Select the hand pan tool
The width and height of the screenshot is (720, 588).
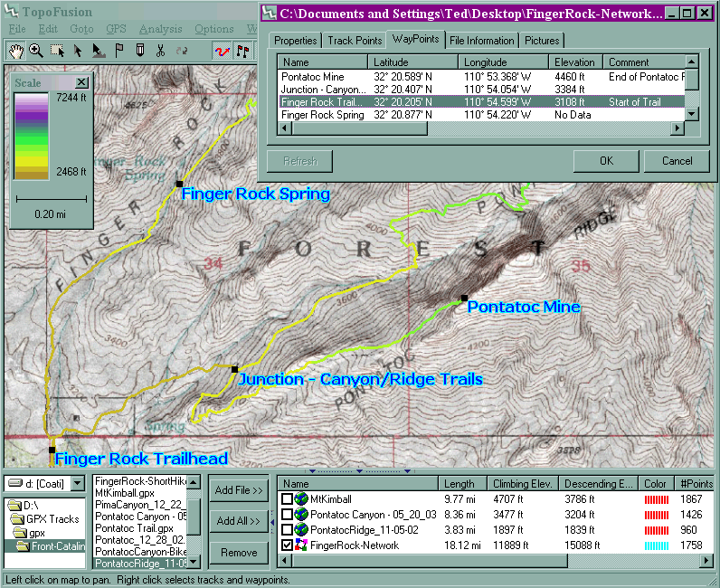16,51
